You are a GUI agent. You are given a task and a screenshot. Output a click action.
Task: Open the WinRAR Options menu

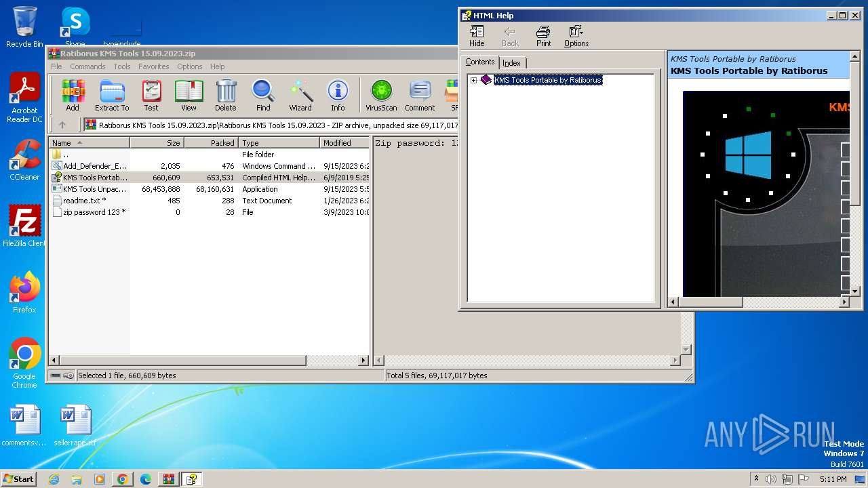click(x=190, y=66)
